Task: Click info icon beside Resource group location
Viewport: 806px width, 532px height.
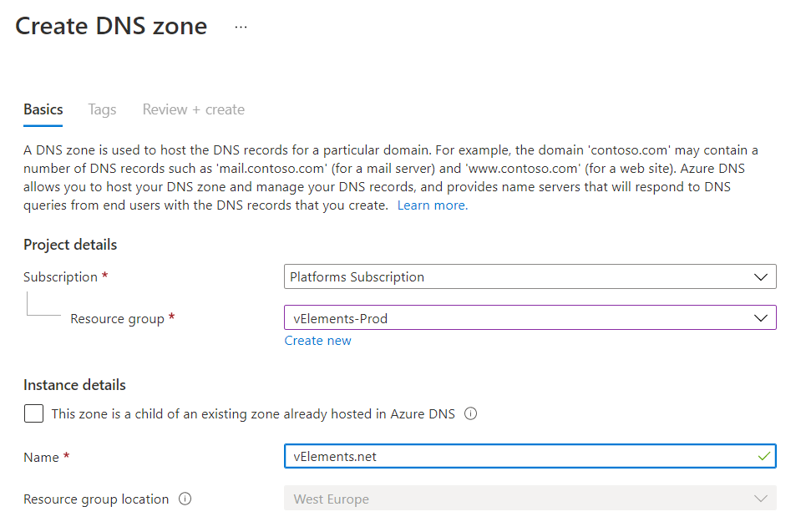Action: coord(185,499)
